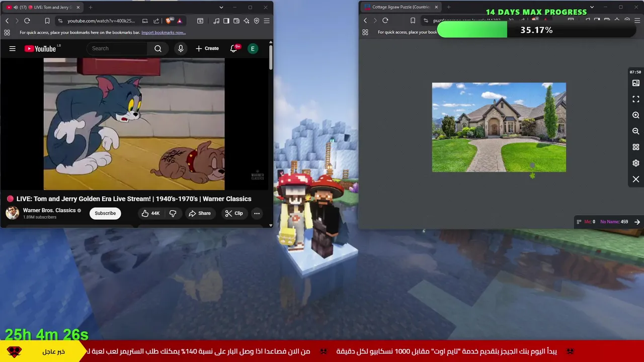Click the Tom and Jerry video player
Image resolution: width=644 pixels, height=362 pixels.
tap(134, 124)
